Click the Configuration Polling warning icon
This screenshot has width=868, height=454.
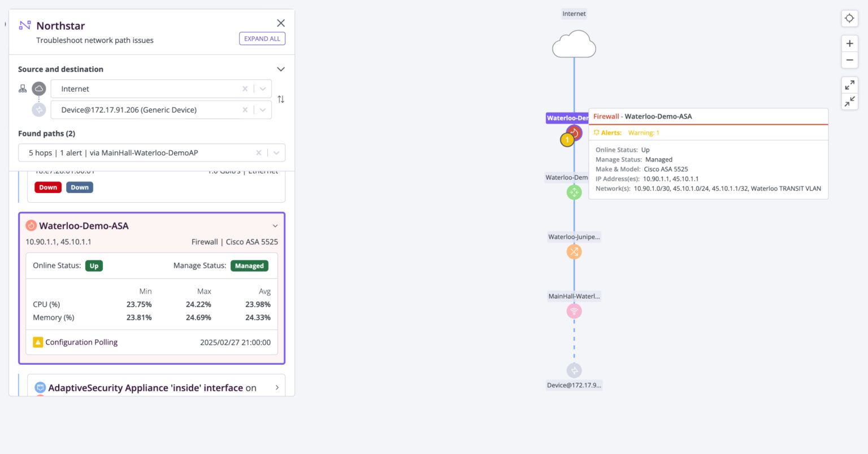click(38, 342)
